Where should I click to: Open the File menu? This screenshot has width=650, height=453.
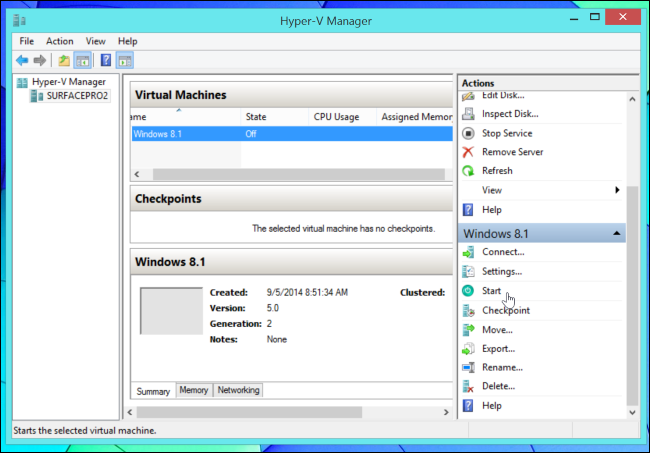pyautogui.click(x=27, y=41)
